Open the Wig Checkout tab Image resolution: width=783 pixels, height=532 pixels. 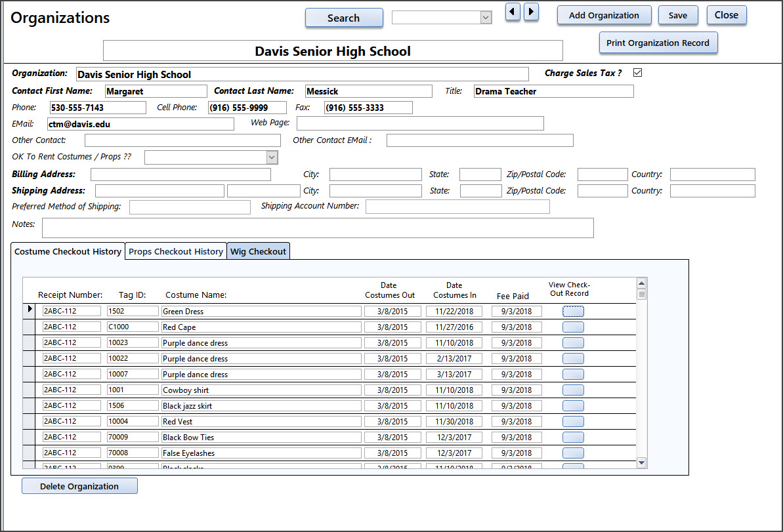(258, 251)
